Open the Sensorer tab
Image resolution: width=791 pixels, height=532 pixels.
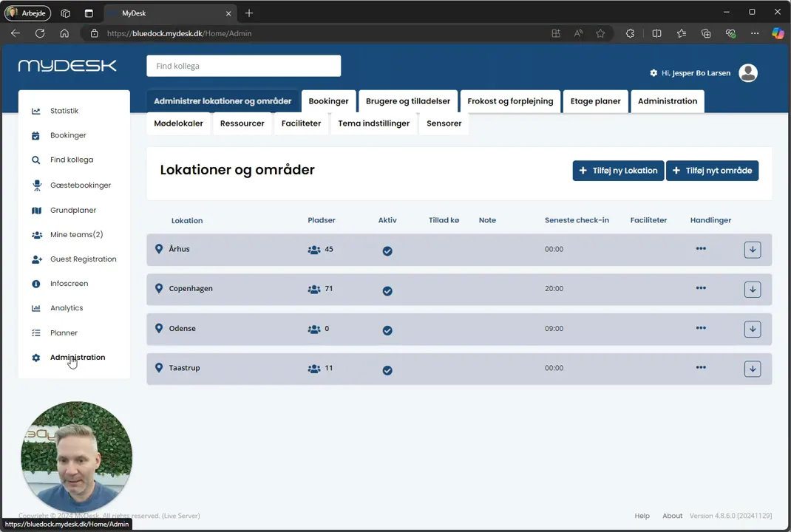coord(444,123)
